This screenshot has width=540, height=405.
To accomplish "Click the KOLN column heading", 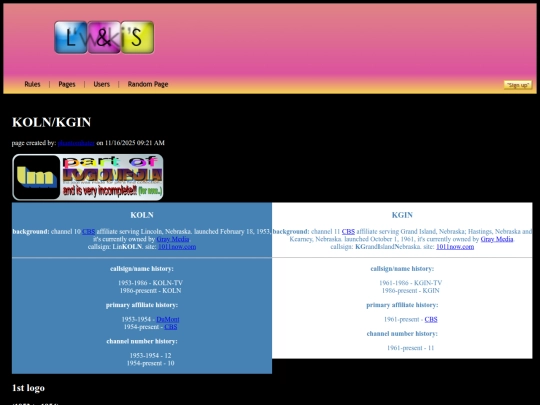I will pos(142,215).
